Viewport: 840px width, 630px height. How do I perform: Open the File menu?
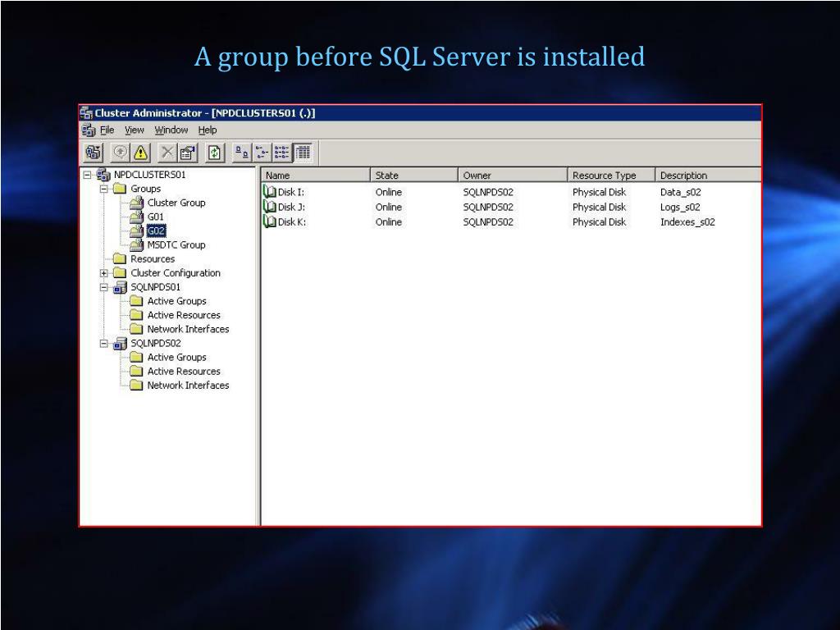click(107, 130)
